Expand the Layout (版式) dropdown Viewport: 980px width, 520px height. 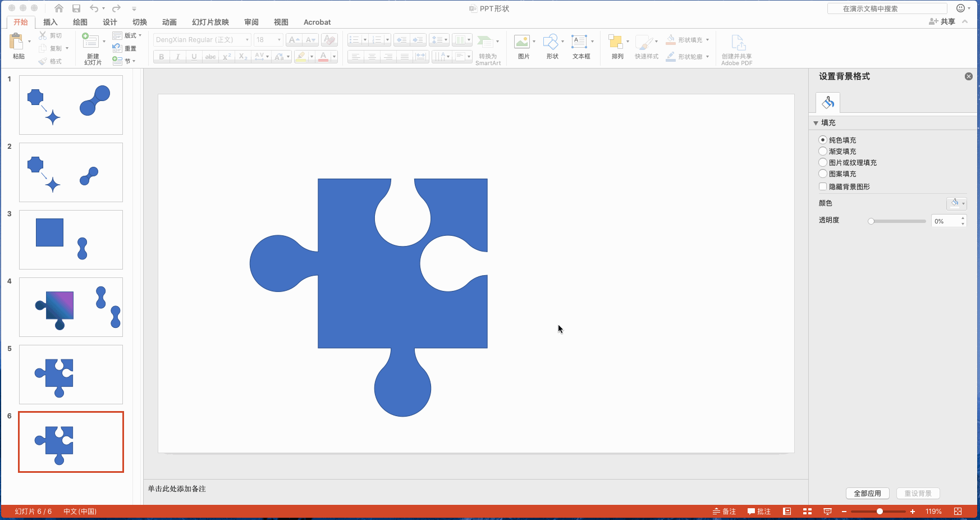pos(127,35)
